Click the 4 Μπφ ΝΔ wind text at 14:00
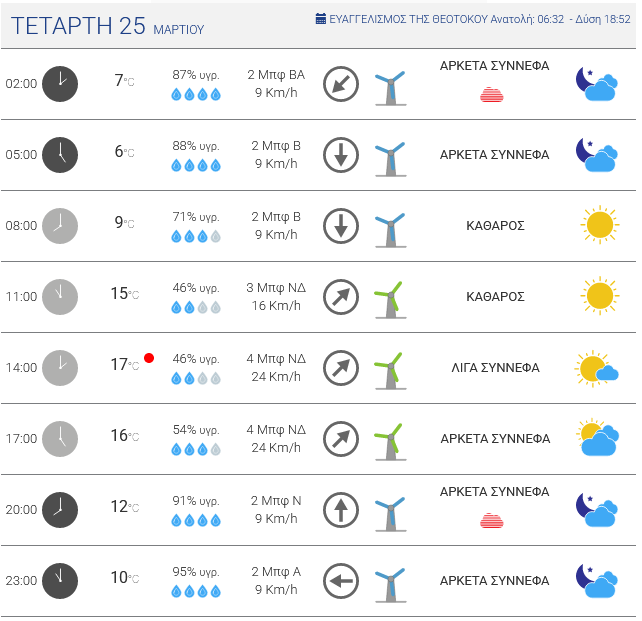Image resolution: width=642 pixels, height=621 pixels. pyautogui.click(x=276, y=358)
